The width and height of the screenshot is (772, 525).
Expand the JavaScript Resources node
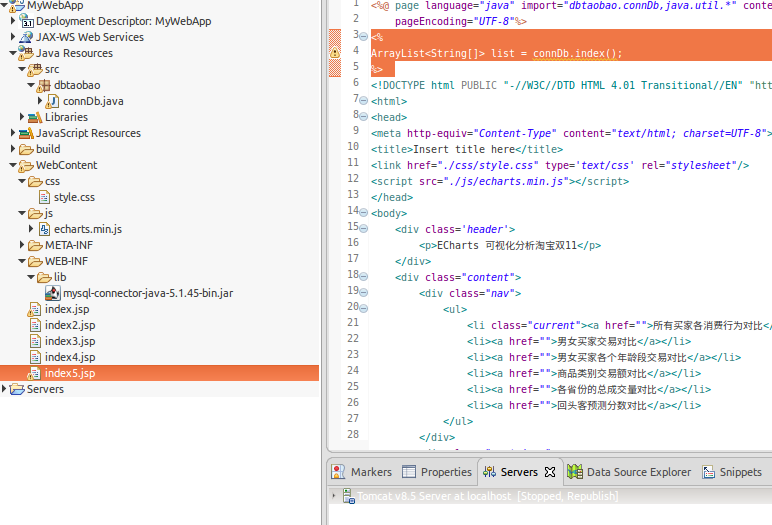(x=12, y=133)
